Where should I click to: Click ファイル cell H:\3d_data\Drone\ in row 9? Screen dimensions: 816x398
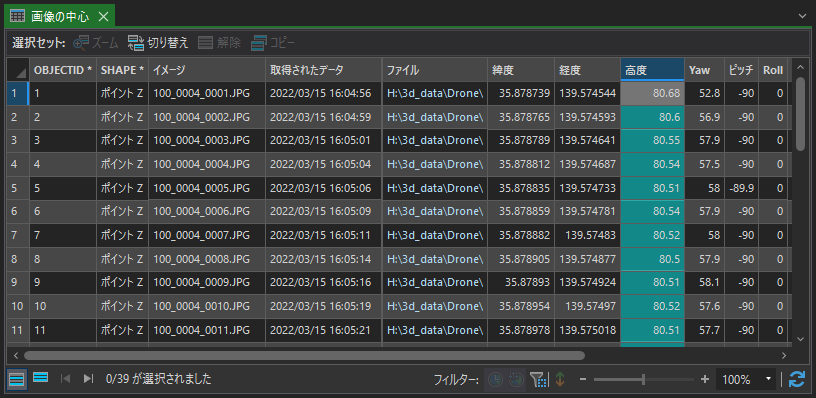point(435,283)
